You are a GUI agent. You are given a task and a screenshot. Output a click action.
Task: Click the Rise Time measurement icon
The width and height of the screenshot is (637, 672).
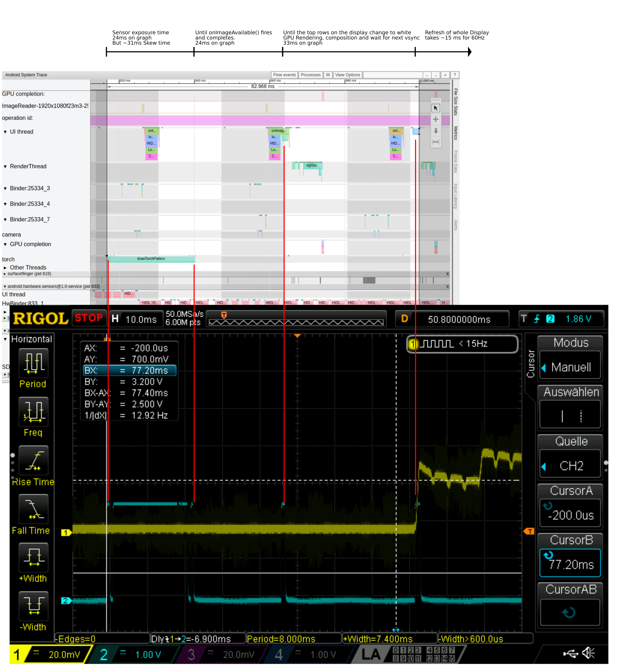33,460
